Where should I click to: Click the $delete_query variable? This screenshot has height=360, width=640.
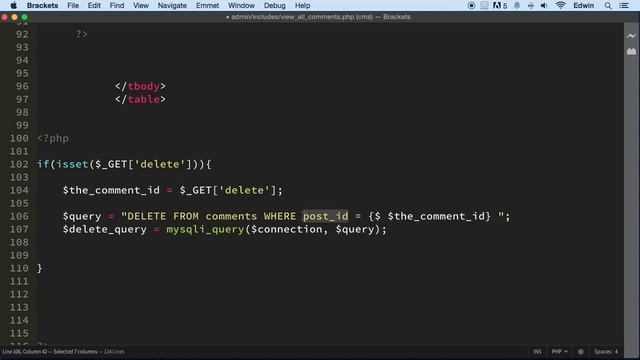(105, 229)
